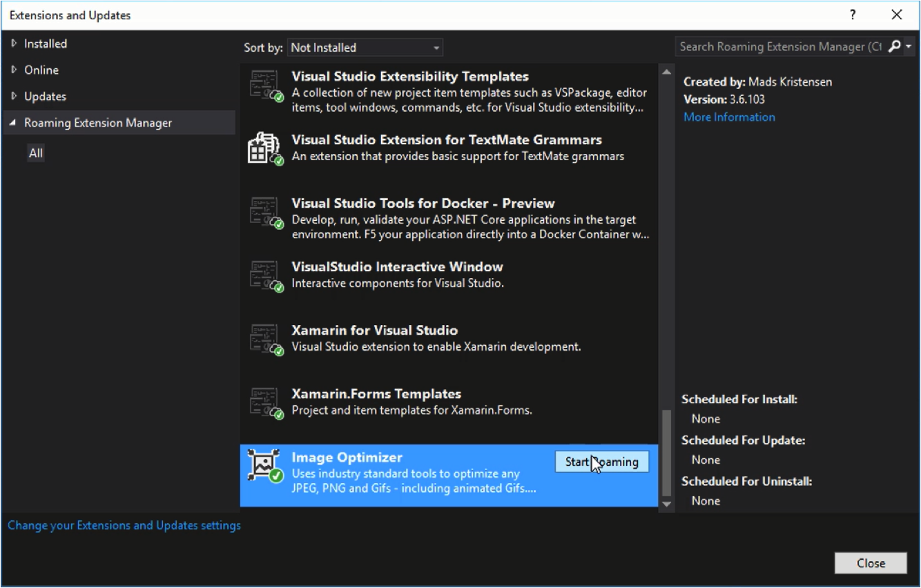Click the Online label in the tree
The height and width of the screenshot is (588, 921).
41,70
